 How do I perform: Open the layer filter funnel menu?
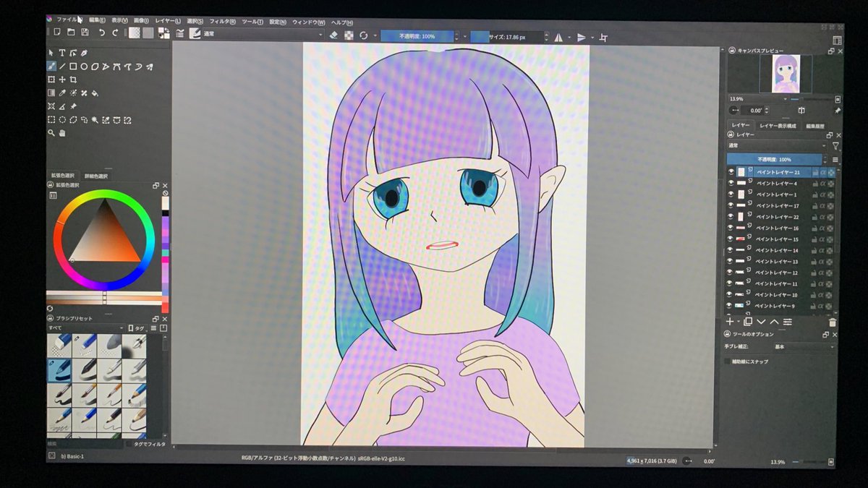coord(835,146)
